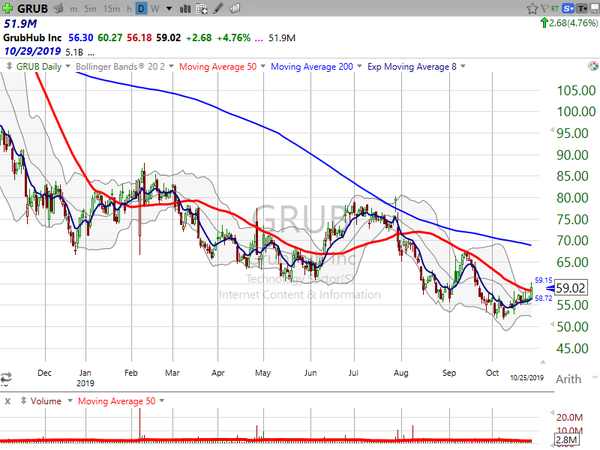Click the move arrows beside GRUB Daily
The height and width of the screenshot is (450, 600).
(x=9, y=66)
